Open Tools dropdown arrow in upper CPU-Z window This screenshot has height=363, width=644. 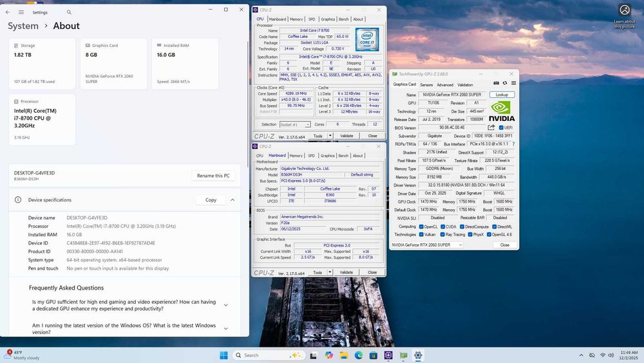330,136
